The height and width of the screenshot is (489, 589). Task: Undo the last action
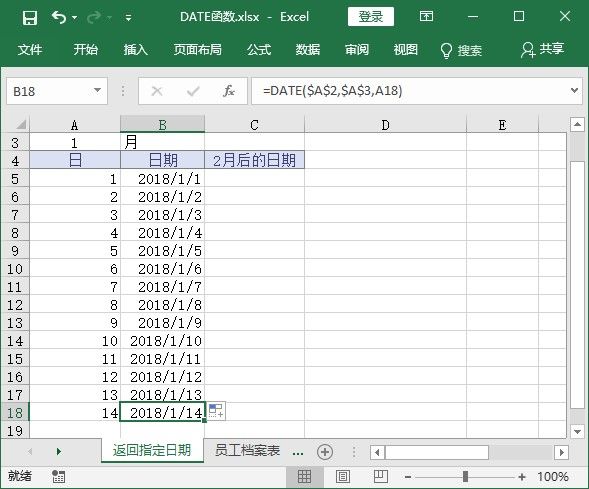(59, 17)
